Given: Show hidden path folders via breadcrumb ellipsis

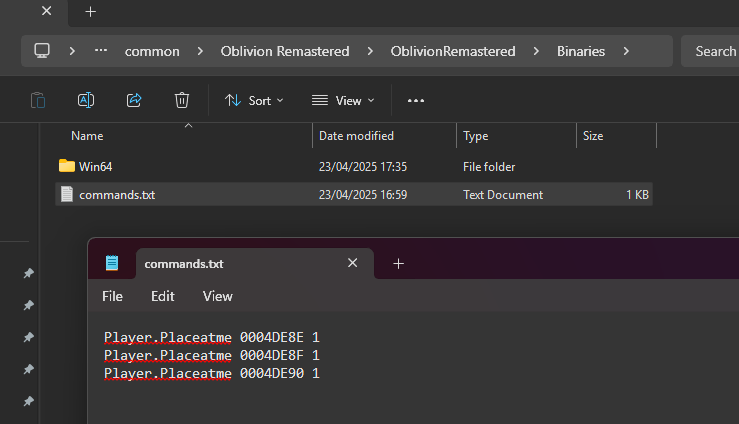Looking at the screenshot, I should click(100, 51).
